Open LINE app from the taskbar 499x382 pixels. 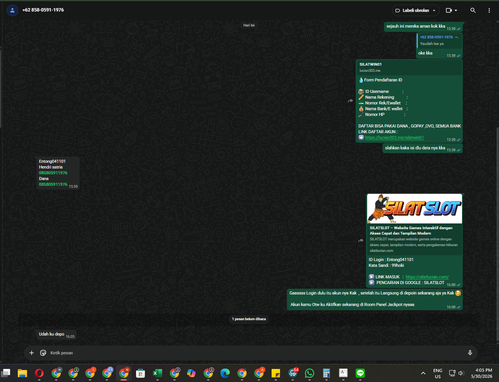pos(360,373)
